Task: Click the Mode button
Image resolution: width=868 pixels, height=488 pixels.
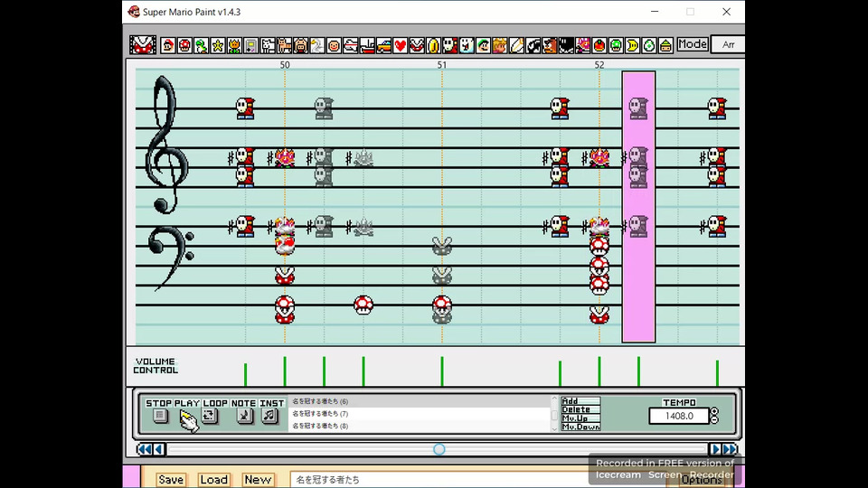Action: point(693,44)
